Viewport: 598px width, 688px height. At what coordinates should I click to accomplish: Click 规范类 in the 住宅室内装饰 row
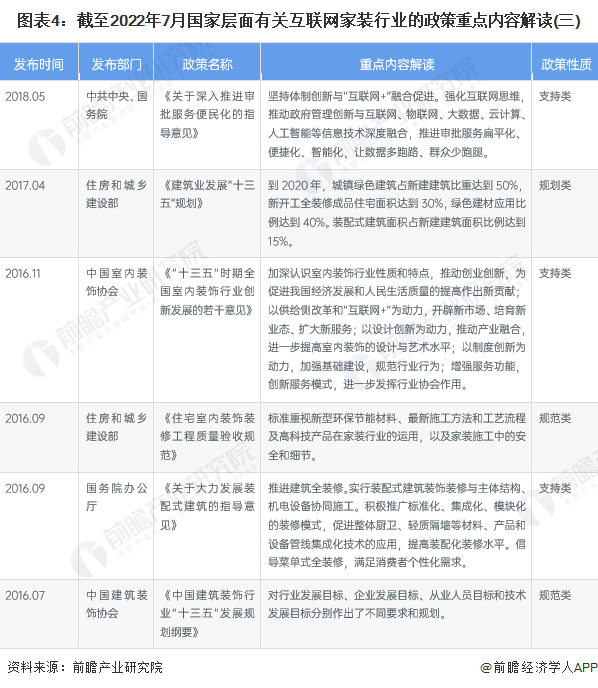pos(555,418)
